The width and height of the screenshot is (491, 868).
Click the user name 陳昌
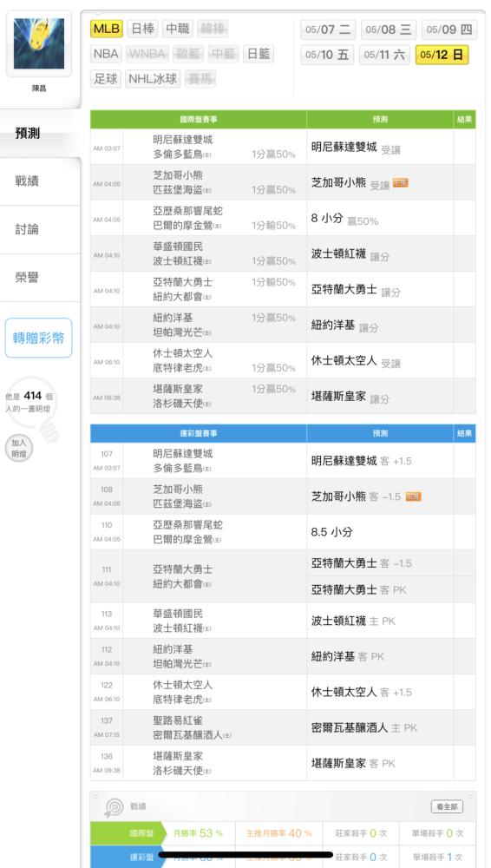pos(39,89)
